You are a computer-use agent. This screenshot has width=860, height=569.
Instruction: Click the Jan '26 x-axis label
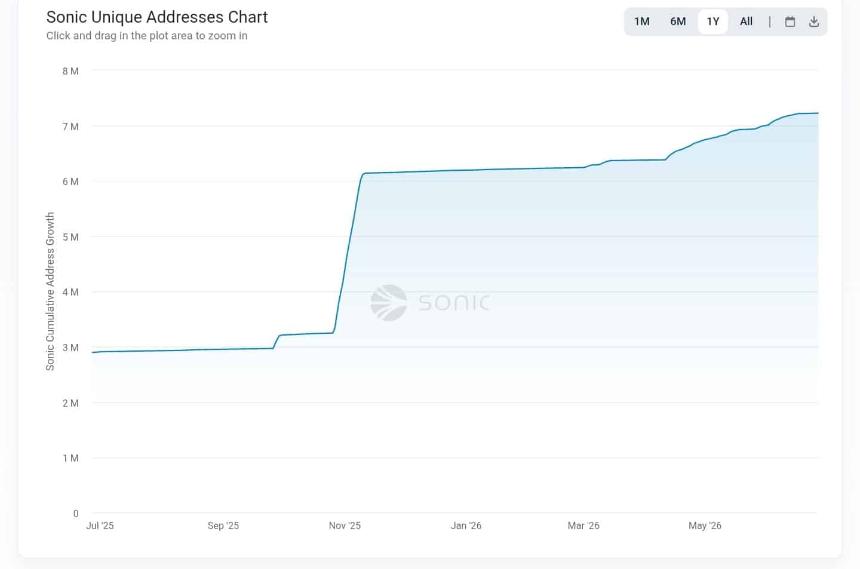click(466, 525)
